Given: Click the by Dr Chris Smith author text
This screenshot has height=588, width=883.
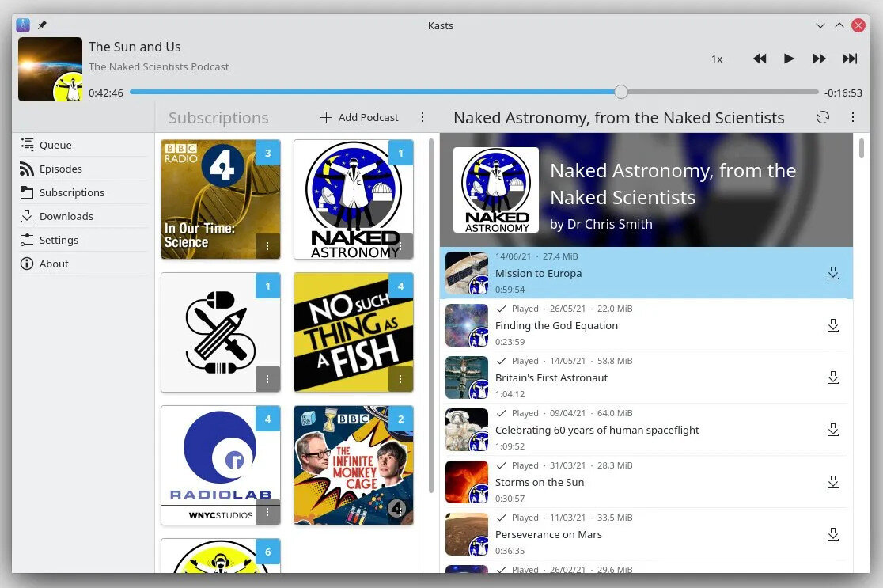Looking at the screenshot, I should 601,224.
